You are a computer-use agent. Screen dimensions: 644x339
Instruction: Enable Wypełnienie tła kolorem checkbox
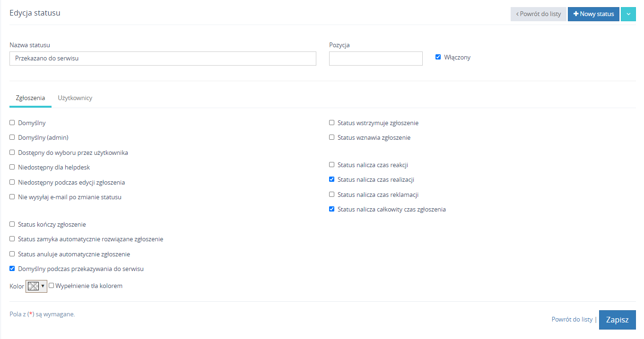[52, 286]
